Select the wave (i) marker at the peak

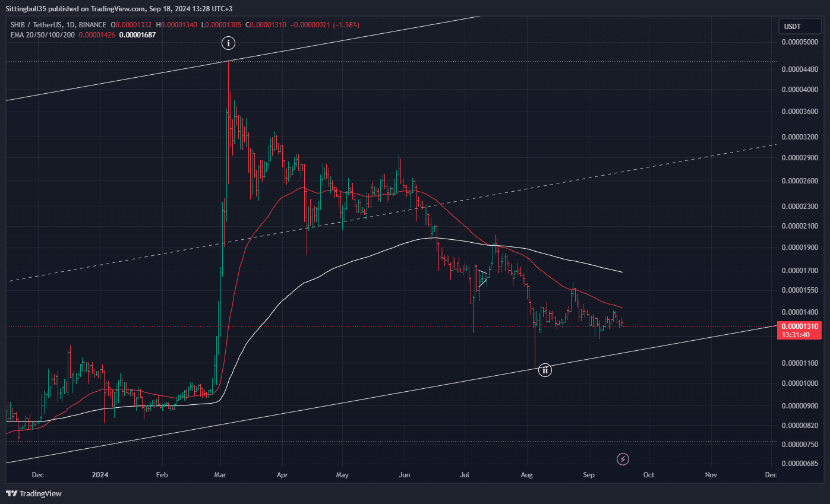click(x=229, y=43)
